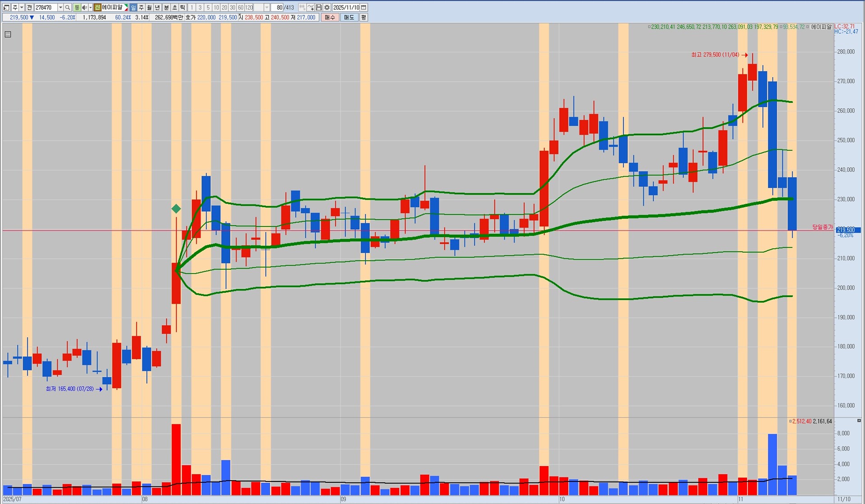Switch to minute (분) chart period
The image size is (865, 504).
tap(166, 8)
